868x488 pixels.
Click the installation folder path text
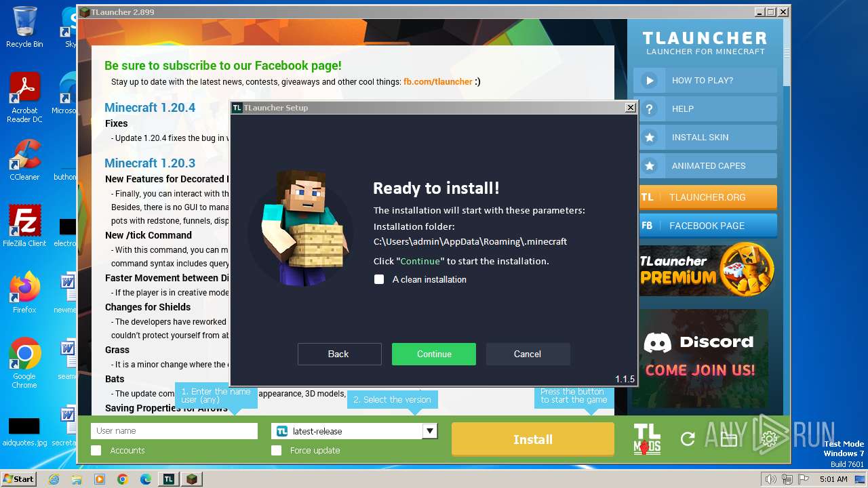click(470, 241)
